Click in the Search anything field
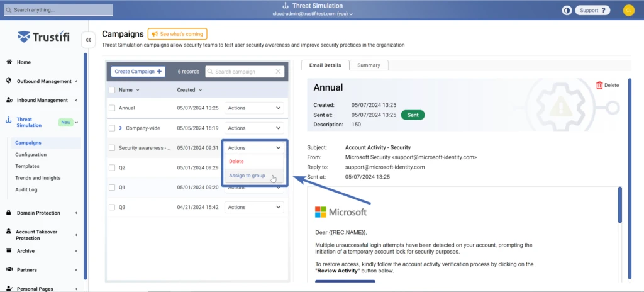This screenshot has height=292, width=644. (x=58, y=10)
